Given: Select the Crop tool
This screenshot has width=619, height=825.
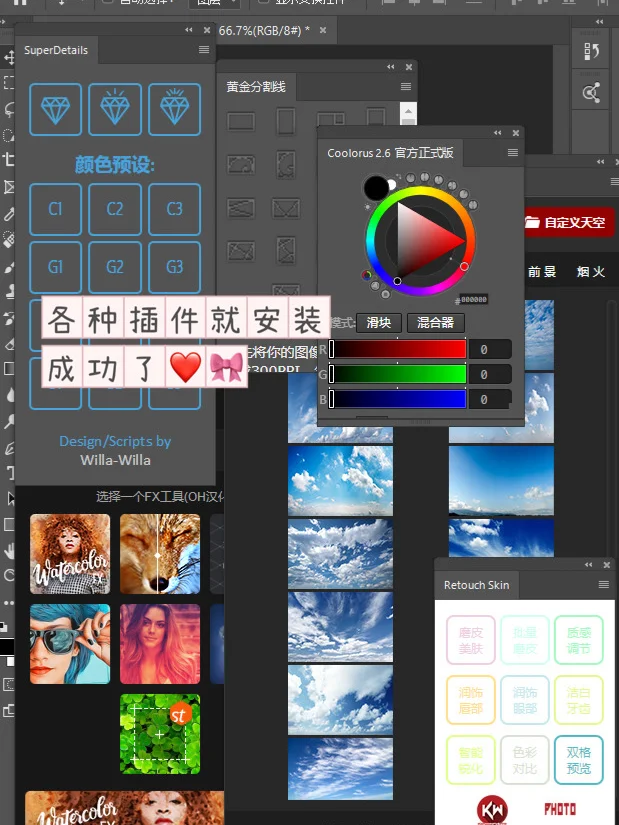Looking at the screenshot, I should 8,160.
